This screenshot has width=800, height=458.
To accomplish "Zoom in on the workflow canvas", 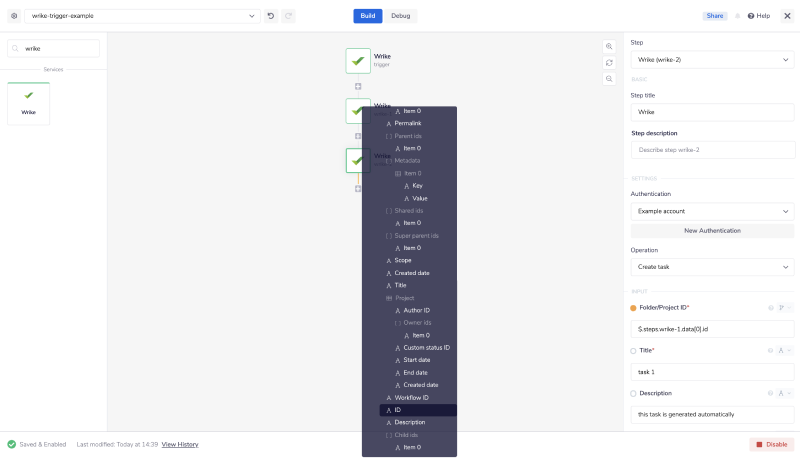I will click(x=609, y=46).
